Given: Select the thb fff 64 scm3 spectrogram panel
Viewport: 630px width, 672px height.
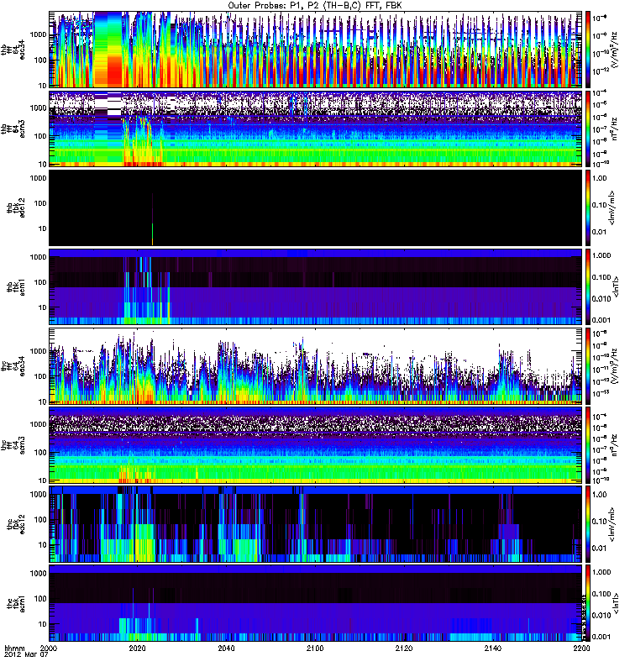Looking at the screenshot, I should [x=316, y=129].
